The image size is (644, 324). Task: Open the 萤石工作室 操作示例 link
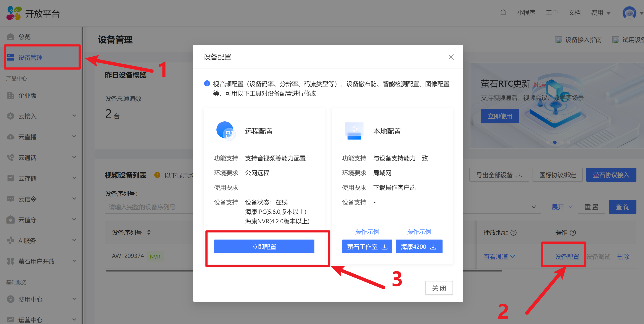coord(367,231)
